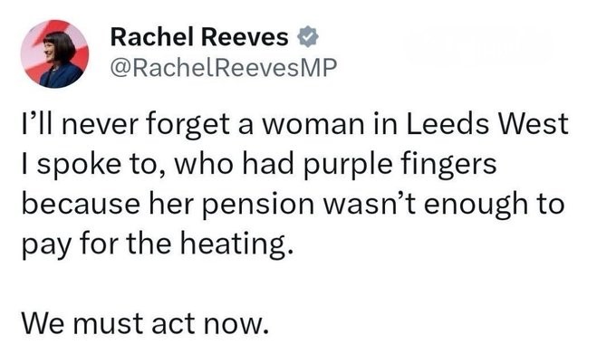Click the word "must" in the last line
The image size is (616, 364).
click(107, 325)
